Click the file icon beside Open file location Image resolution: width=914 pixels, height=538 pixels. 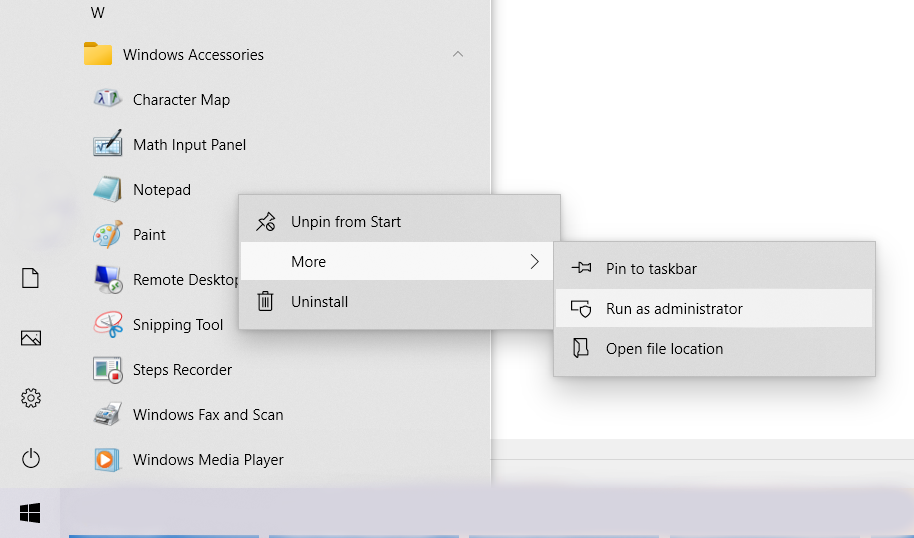pos(580,348)
